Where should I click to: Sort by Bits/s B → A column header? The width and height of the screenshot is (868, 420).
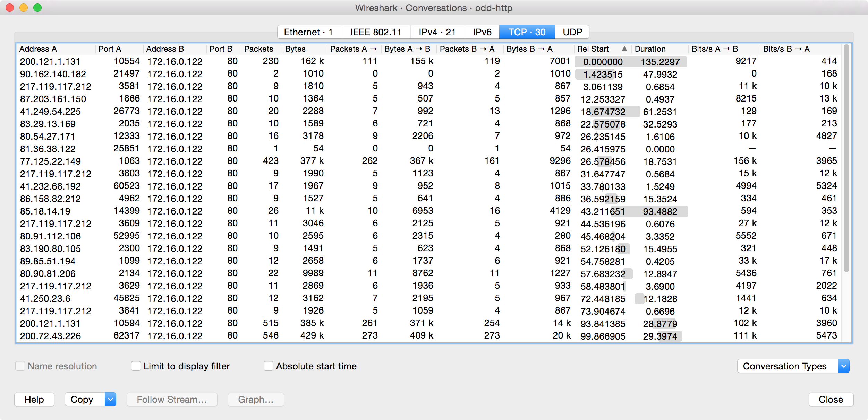pyautogui.click(x=800, y=49)
